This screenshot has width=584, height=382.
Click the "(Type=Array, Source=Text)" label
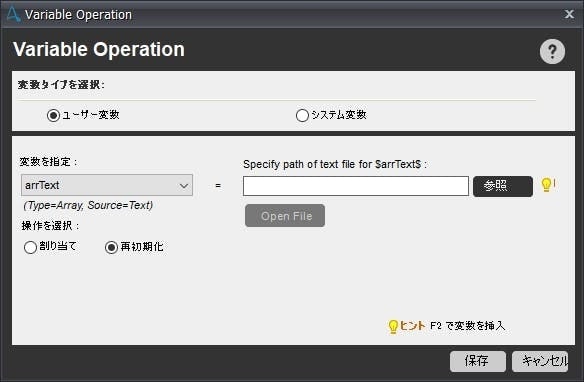point(88,205)
